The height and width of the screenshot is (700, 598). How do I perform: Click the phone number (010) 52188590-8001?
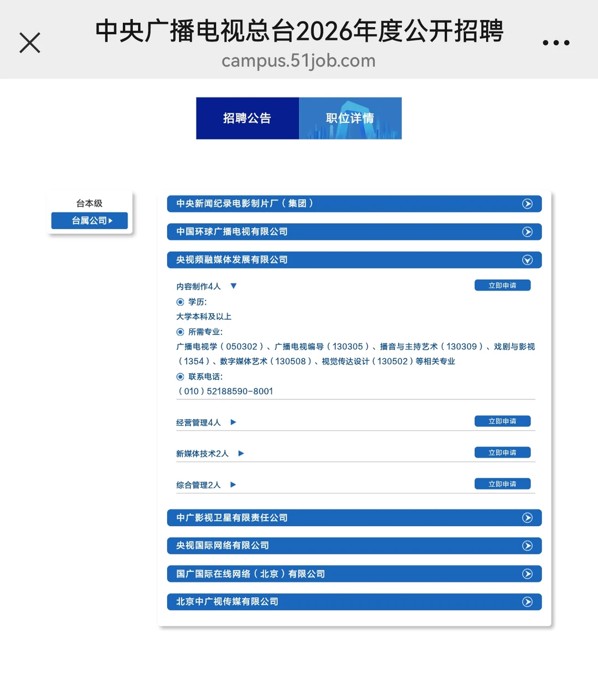pyautogui.click(x=225, y=391)
